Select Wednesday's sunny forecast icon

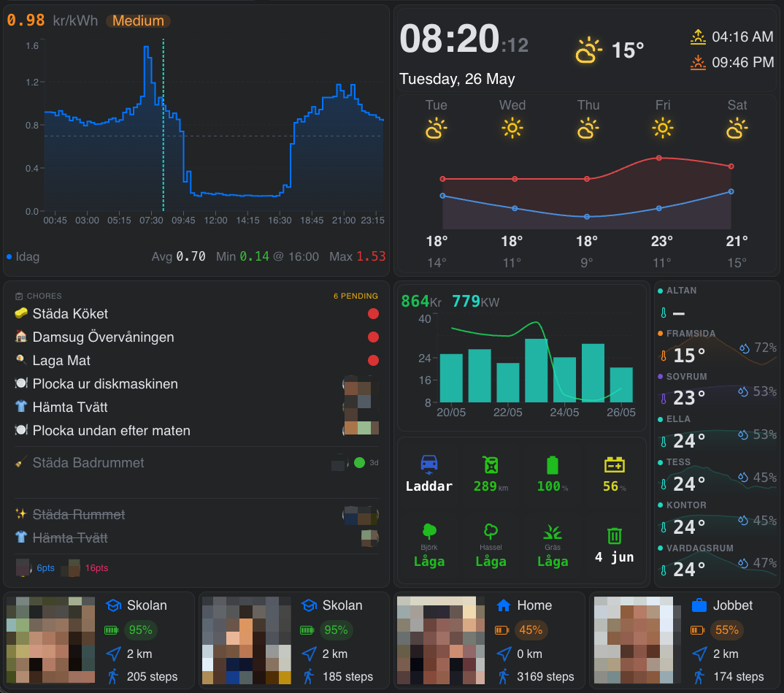(x=512, y=128)
